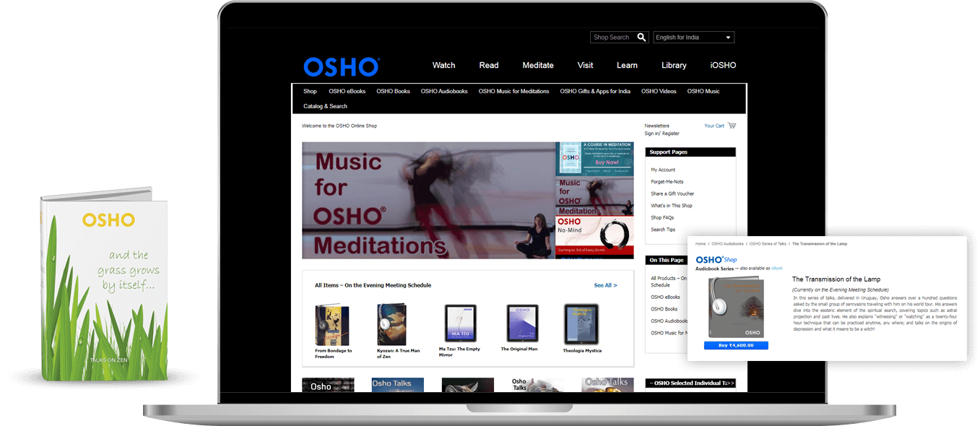Click the magnifying glass search icon
Viewport: 980px width, 426px height.
[x=641, y=38]
